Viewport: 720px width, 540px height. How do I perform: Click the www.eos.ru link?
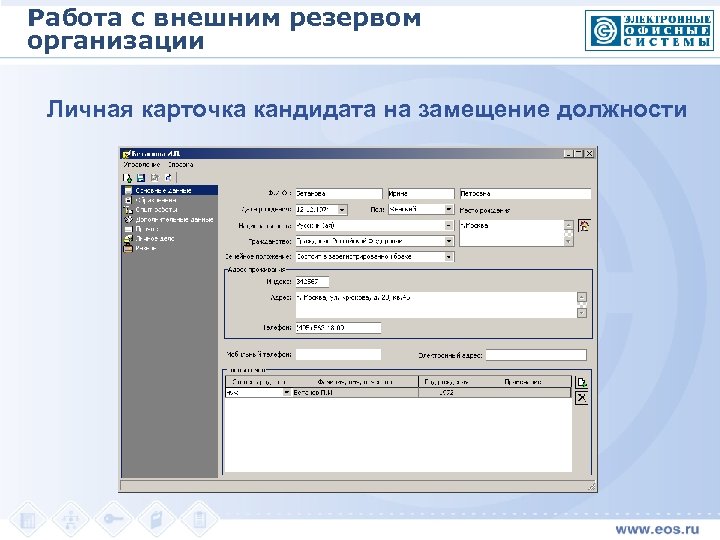pyautogui.click(x=657, y=529)
